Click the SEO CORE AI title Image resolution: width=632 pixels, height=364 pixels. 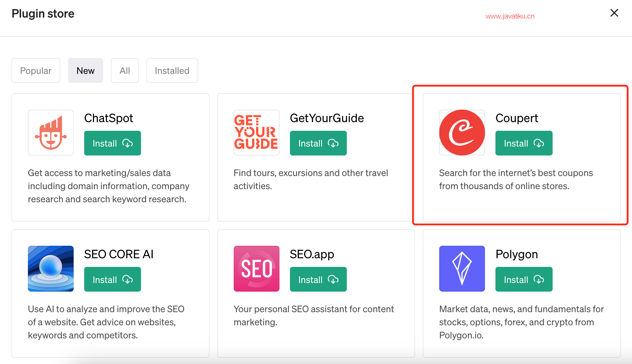(119, 254)
